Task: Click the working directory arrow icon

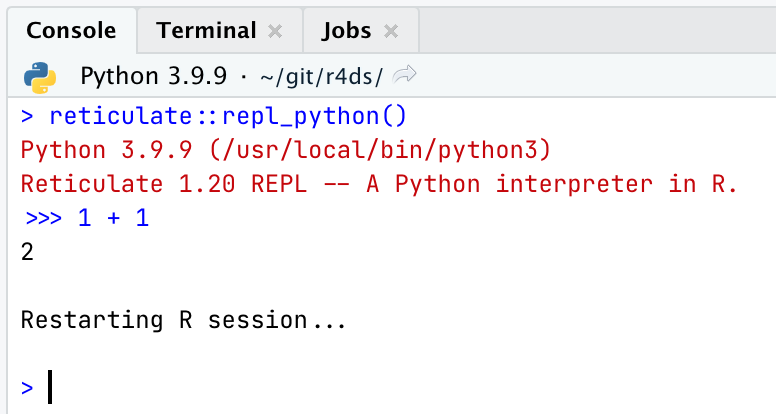Action: click(404, 75)
